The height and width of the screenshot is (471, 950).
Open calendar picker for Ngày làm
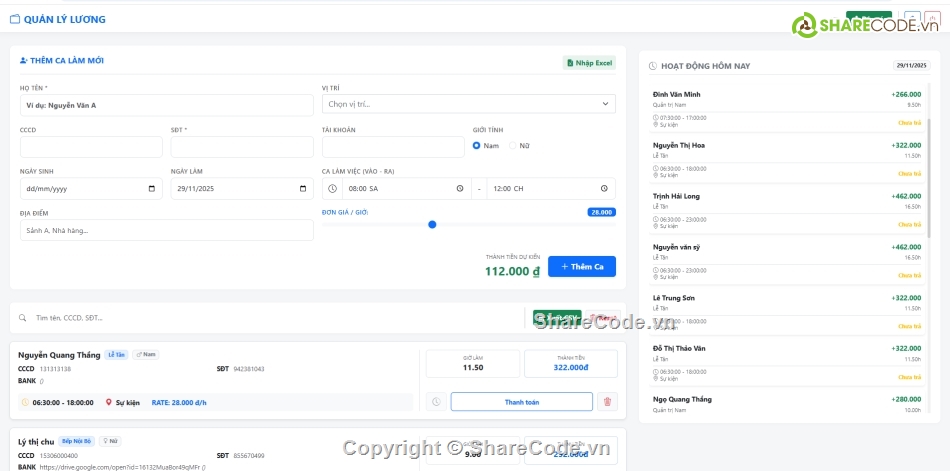point(303,188)
